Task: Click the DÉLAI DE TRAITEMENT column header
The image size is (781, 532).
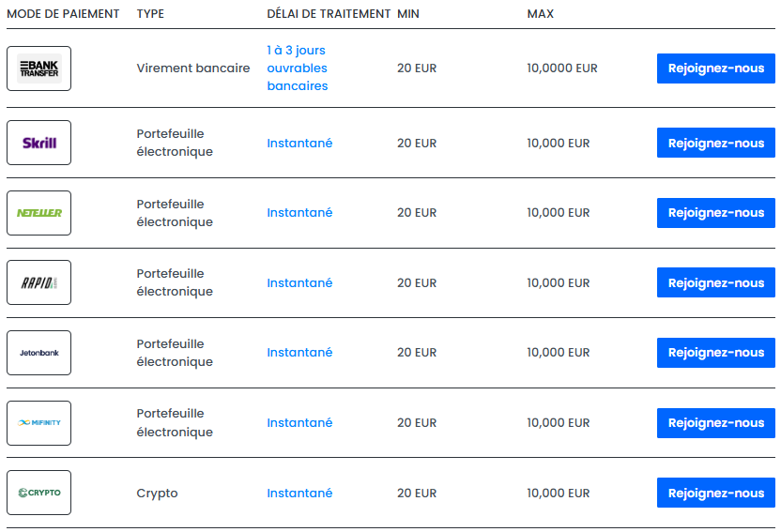Action: click(x=329, y=14)
